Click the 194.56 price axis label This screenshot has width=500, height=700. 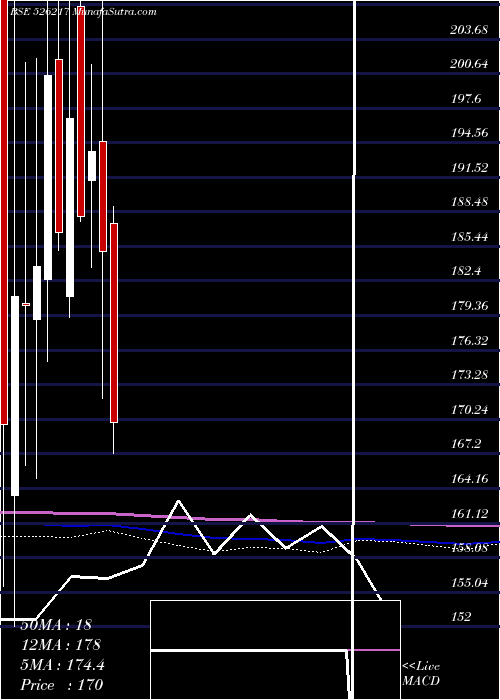[468, 133]
